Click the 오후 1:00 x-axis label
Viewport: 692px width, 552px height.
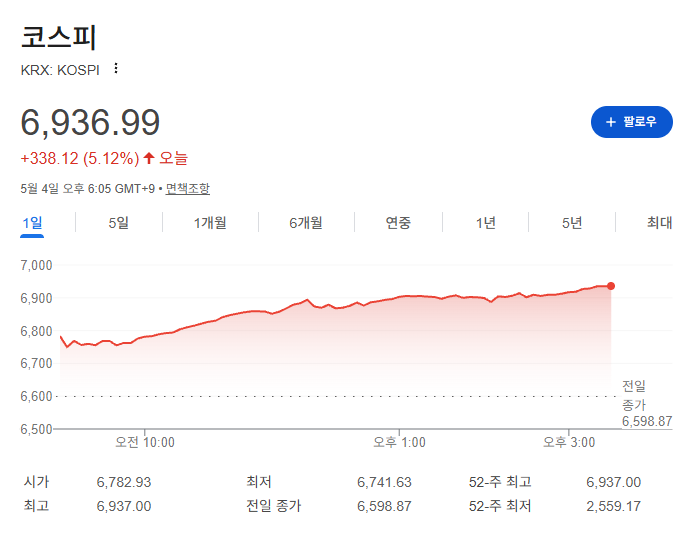point(399,442)
